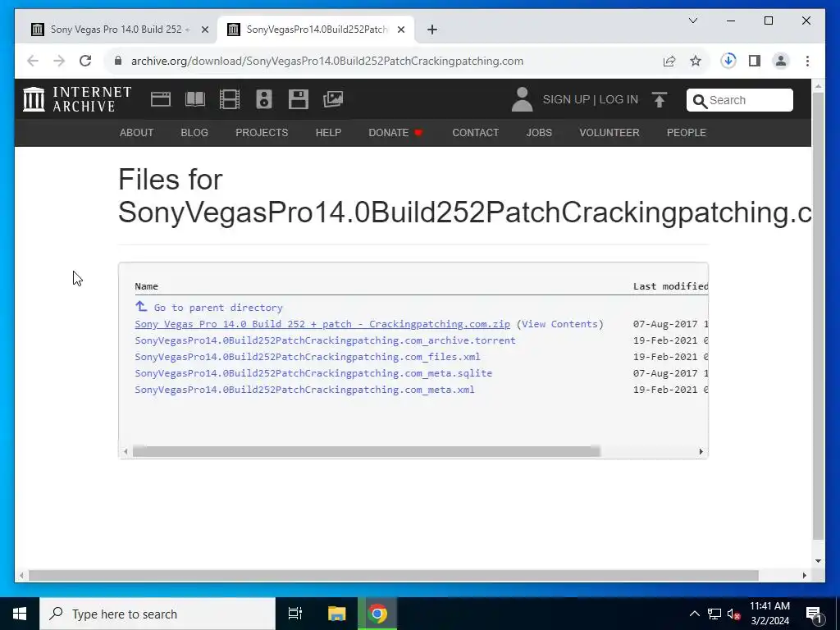Click the View Contents link

click(x=559, y=324)
